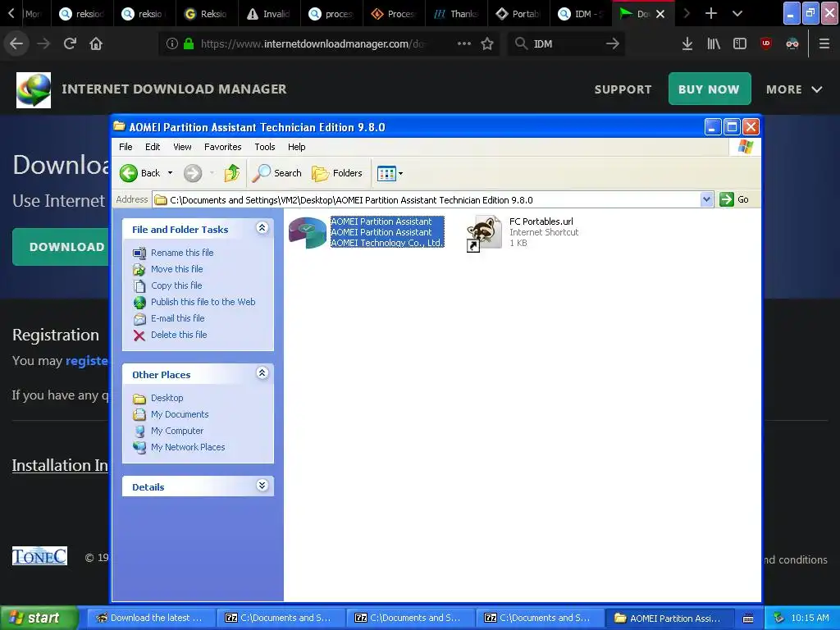This screenshot has width=840, height=630.
Task: Expand the MORE dropdown on IDM page
Action: pyautogui.click(x=794, y=89)
